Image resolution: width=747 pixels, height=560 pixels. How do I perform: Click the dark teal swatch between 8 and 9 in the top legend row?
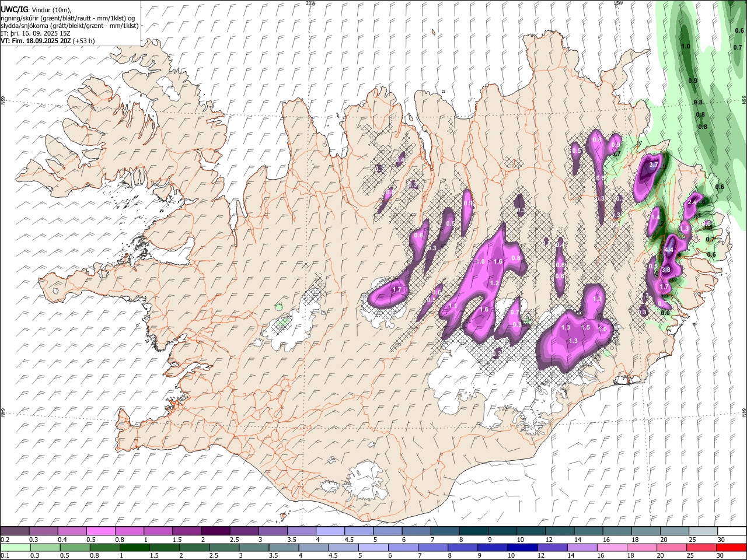pos(474,531)
